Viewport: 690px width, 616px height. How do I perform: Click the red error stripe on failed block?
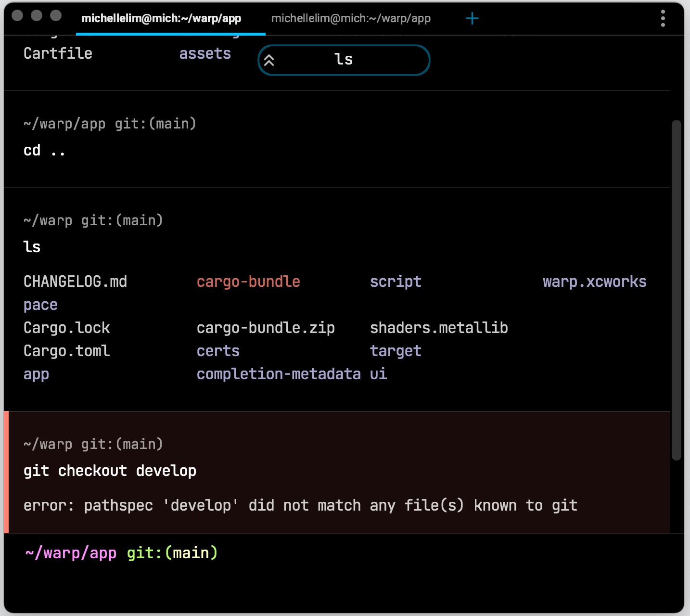click(6, 472)
